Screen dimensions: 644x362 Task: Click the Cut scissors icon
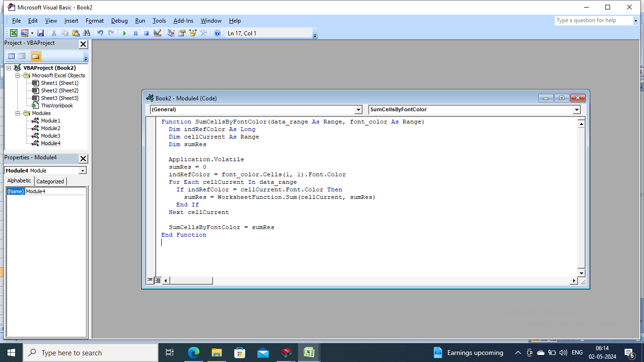tap(54, 33)
